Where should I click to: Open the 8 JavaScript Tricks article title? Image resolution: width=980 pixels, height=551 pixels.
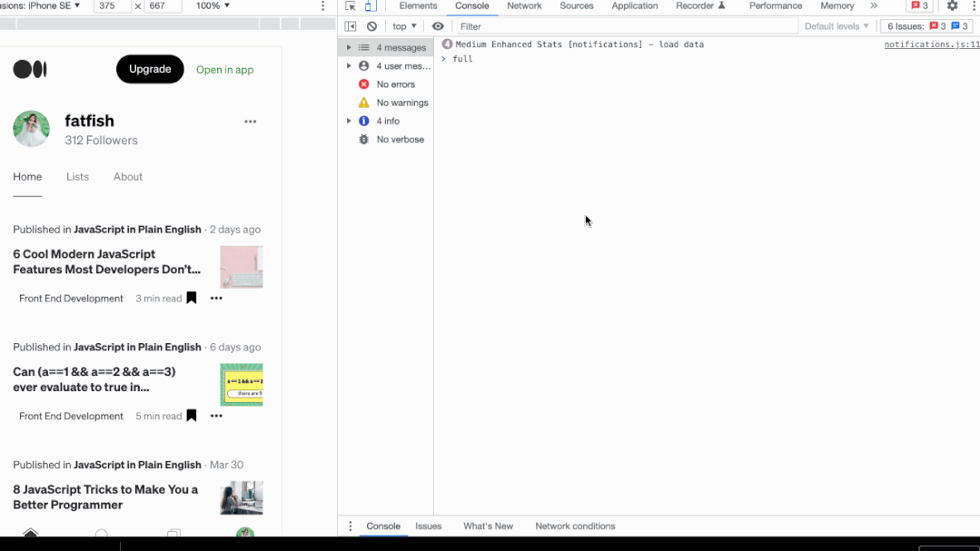coord(105,497)
